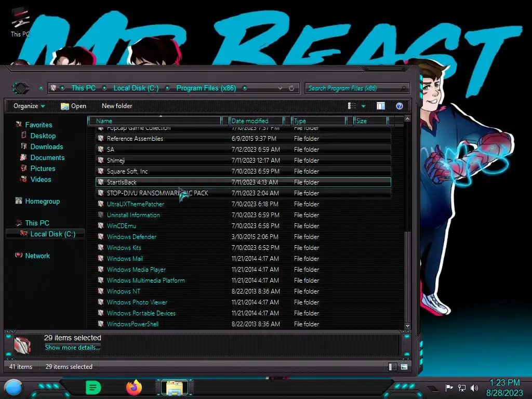Open the view options dropdown arrow
This screenshot has height=399, width=532.
[x=363, y=107]
